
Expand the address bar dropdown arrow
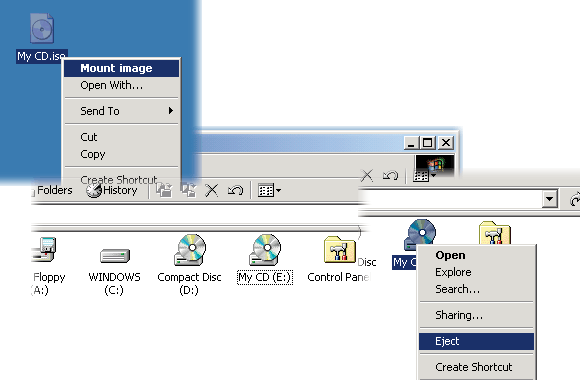550,199
